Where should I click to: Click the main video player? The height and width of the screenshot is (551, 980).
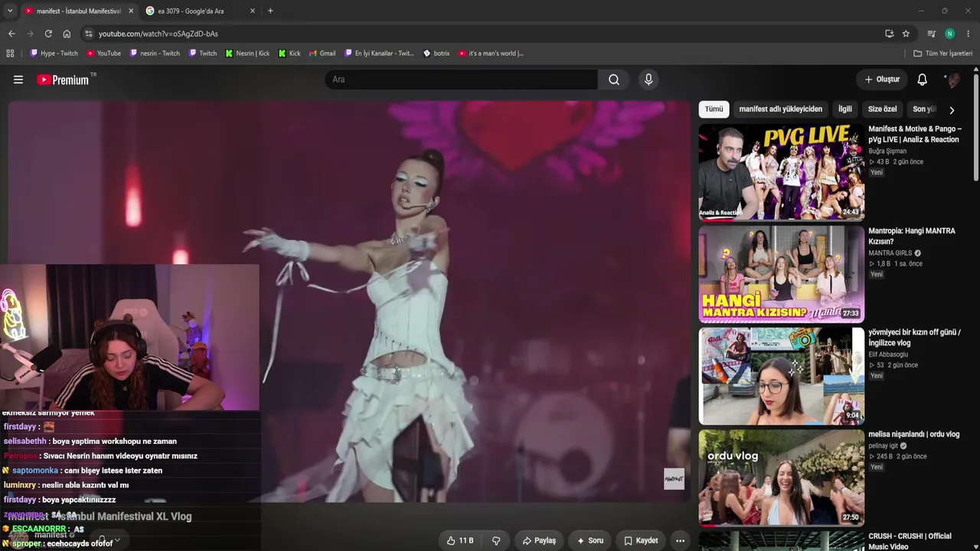[349, 302]
